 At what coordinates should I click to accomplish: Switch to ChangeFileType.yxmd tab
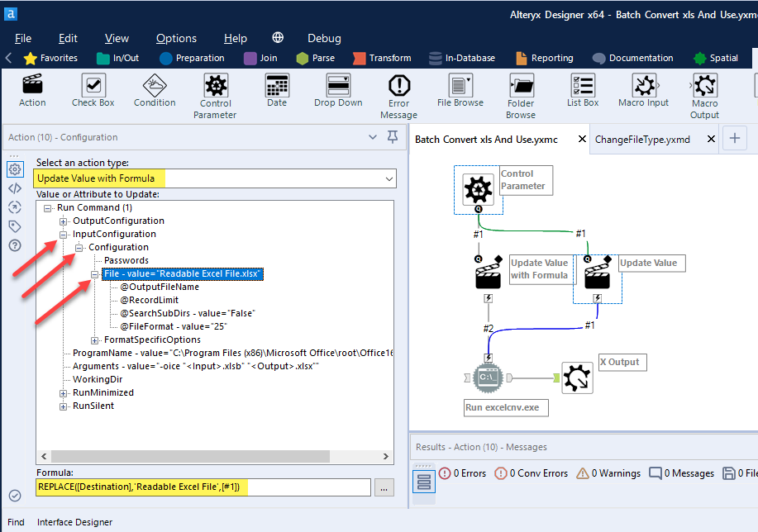tap(642, 139)
